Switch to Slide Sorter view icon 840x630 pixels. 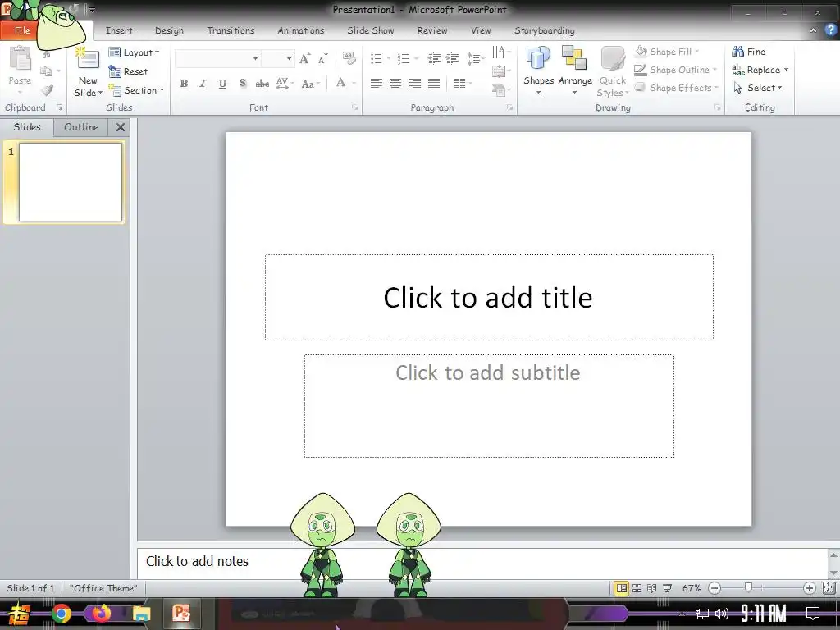[x=637, y=588]
